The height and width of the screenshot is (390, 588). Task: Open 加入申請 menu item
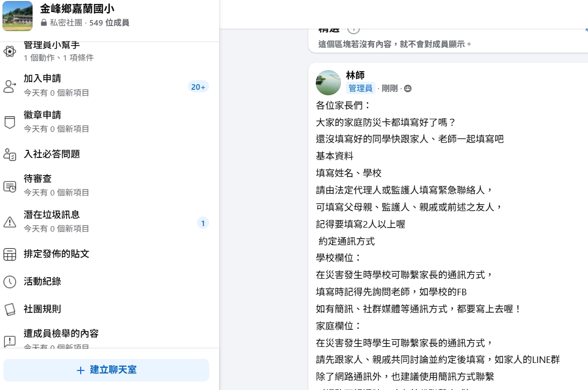pos(43,79)
